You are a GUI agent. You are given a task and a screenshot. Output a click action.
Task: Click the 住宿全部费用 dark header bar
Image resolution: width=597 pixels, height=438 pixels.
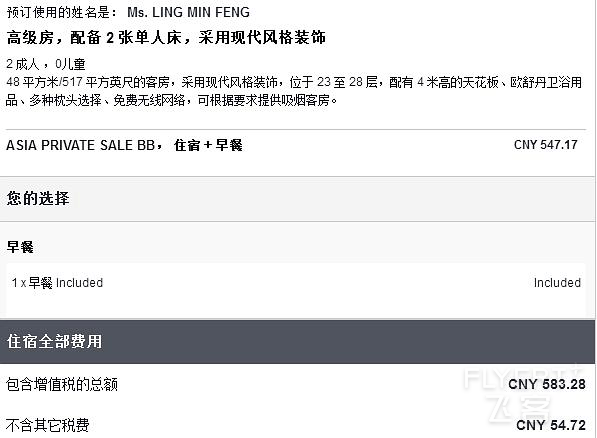[297, 342]
